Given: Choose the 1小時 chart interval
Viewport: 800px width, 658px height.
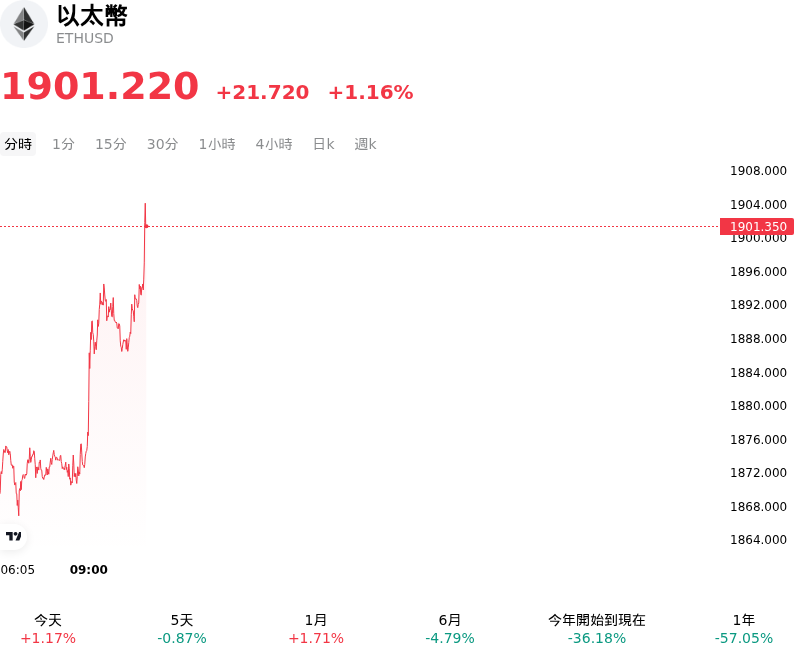Looking at the screenshot, I should (x=217, y=144).
